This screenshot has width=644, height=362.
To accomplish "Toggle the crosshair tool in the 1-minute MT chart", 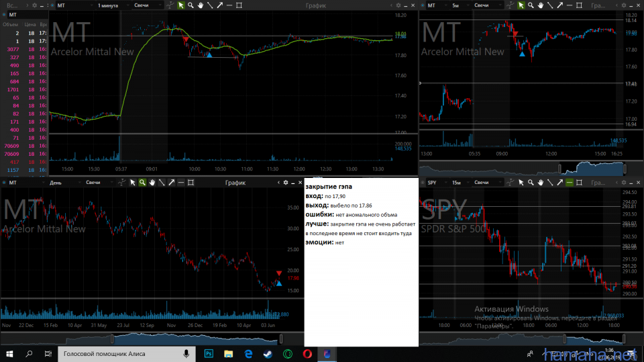I will (x=170, y=5).
